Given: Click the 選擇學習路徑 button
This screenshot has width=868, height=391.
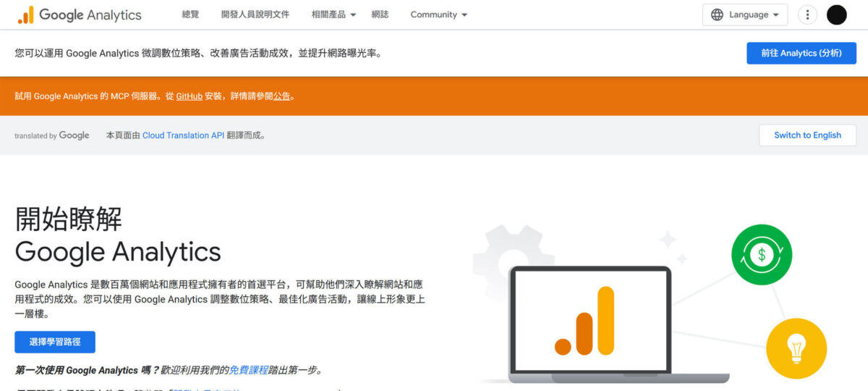Looking at the screenshot, I should (x=55, y=342).
